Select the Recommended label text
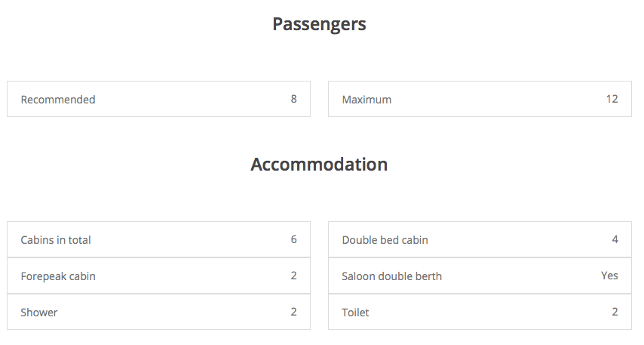The image size is (644, 345). click(x=58, y=100)
